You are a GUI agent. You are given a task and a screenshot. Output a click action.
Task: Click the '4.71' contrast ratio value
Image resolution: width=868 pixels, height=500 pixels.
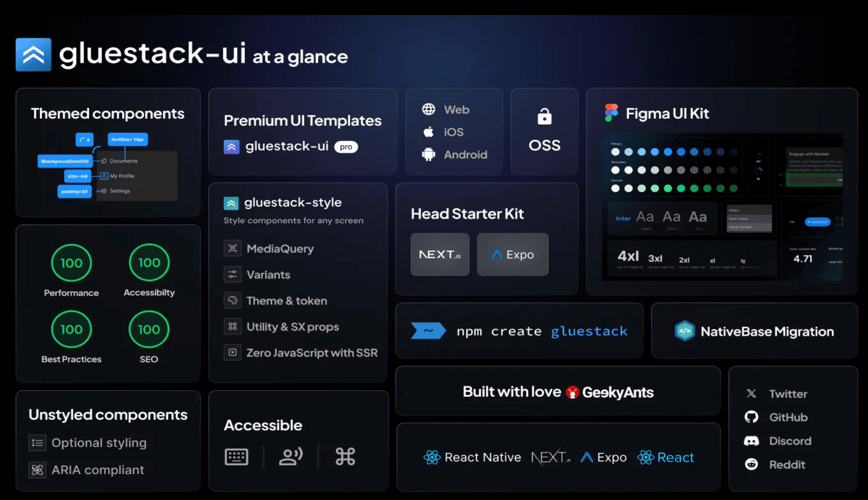pos(803,259)
